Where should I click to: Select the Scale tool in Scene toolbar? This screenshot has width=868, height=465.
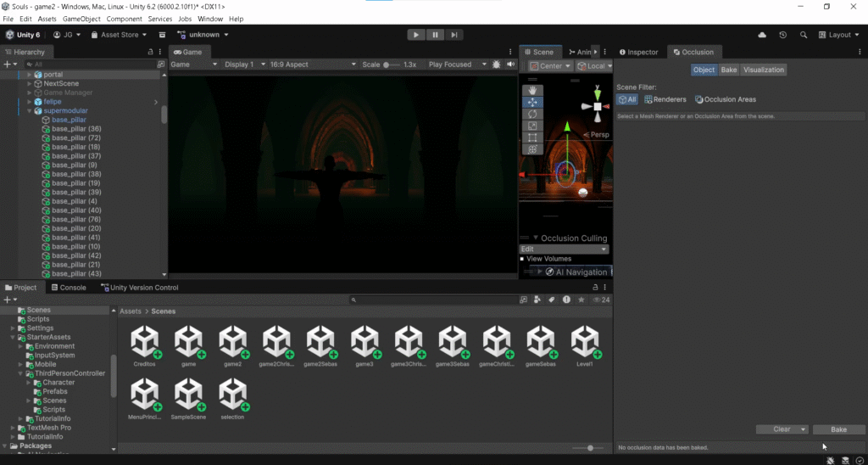532,126
